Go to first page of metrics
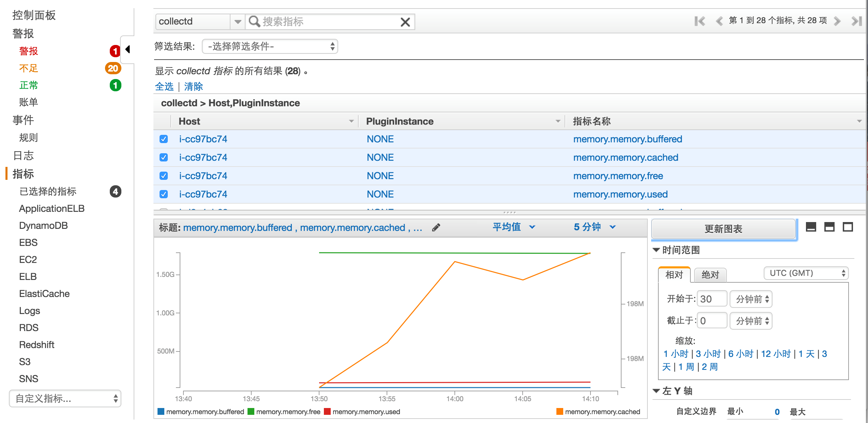Image resolution: width=868 pixels, height=423 pixels. pos(700,21)
